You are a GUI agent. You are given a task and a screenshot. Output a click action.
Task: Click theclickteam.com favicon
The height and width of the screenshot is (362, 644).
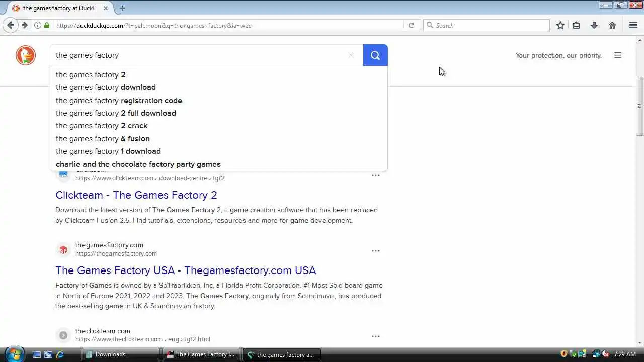point(63,335)
